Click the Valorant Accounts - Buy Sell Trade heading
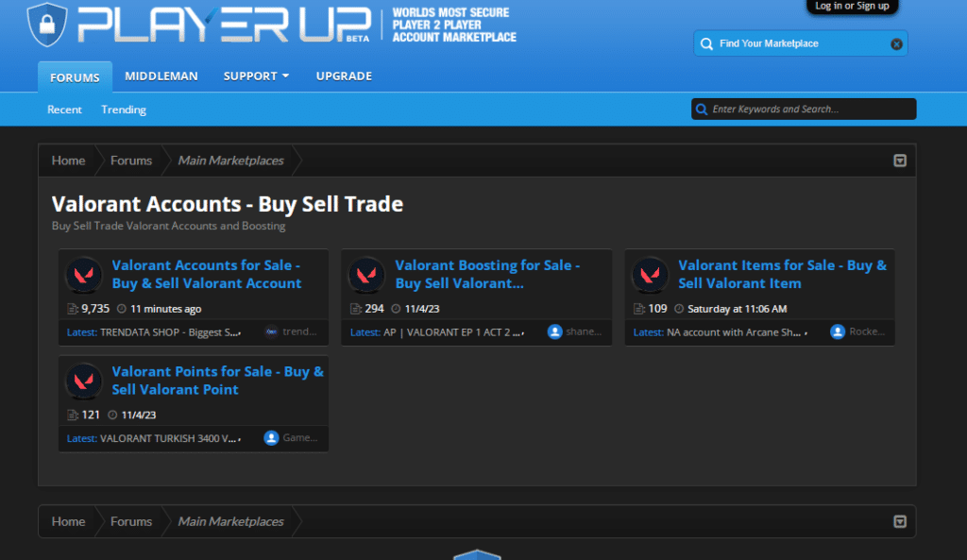Image resolution: width=967 pixels, height=560 pixels. point(228,204)
